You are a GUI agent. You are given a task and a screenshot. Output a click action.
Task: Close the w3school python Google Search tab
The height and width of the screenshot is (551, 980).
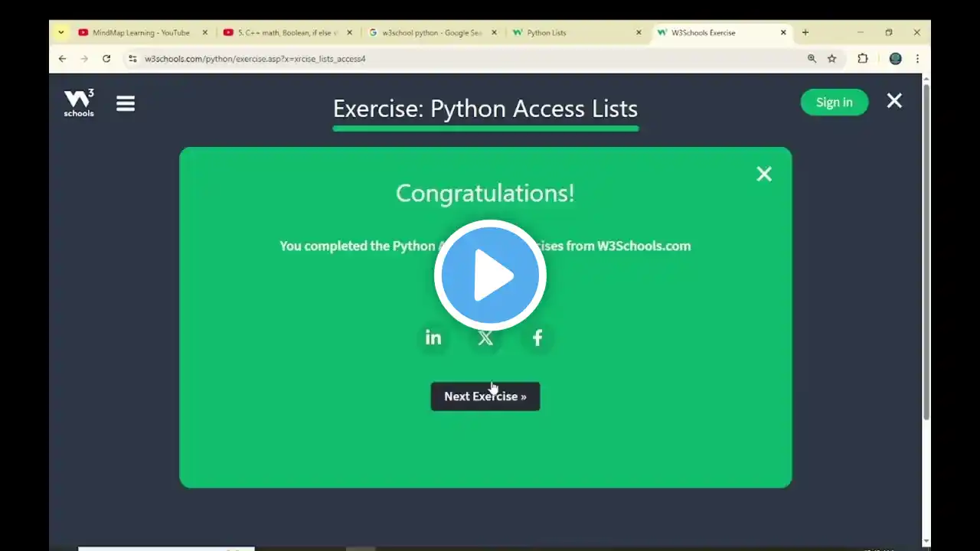coord(494,32)
